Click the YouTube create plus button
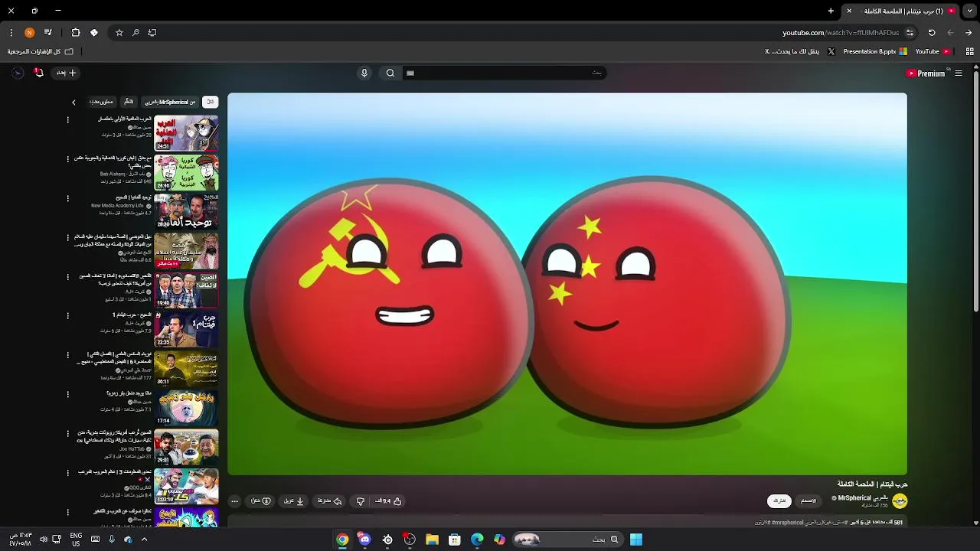 point(66,73)
